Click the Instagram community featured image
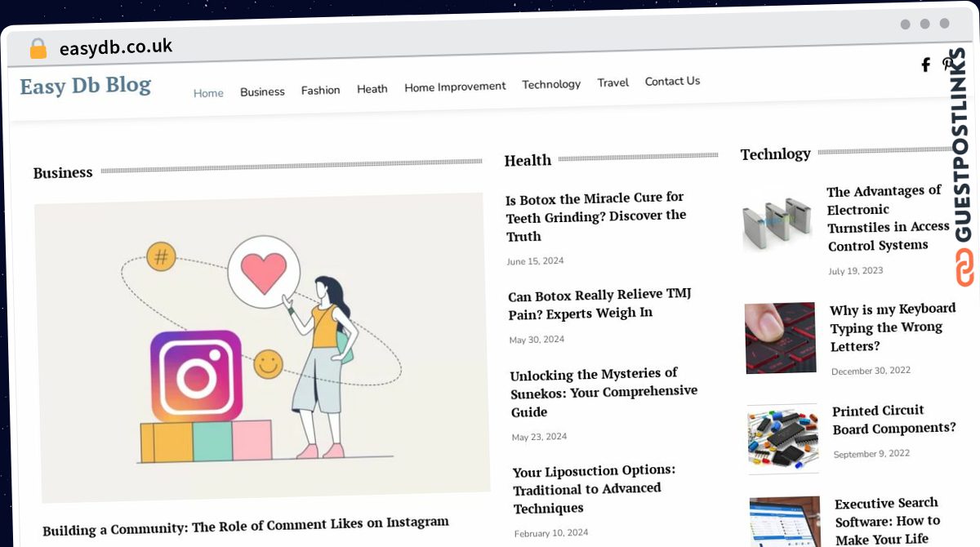This screenshot has width=980, height=547. [261, 347]
